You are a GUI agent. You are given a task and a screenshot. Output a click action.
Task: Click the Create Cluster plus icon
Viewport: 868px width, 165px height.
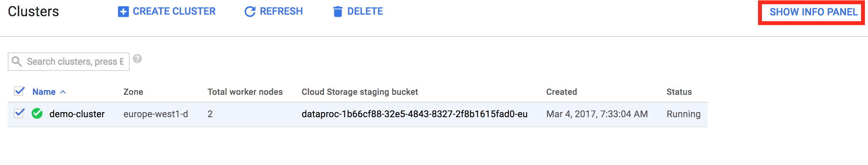[x=123, y=12]
